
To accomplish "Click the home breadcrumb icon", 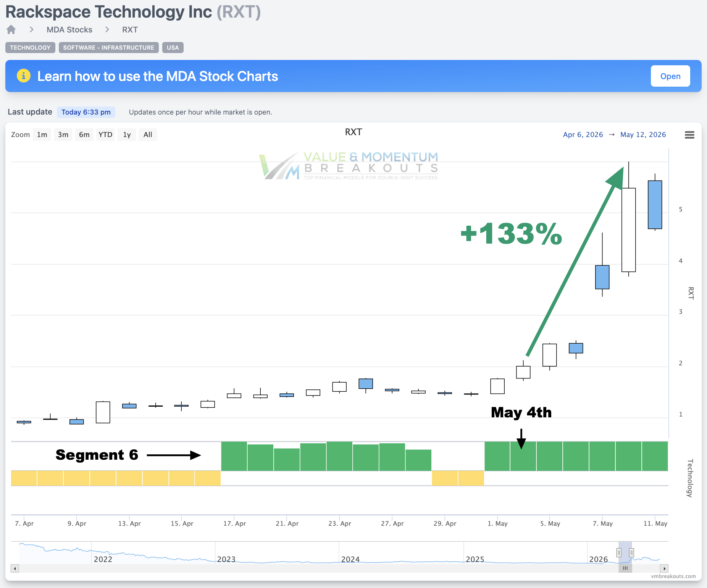I will (11, 29).
